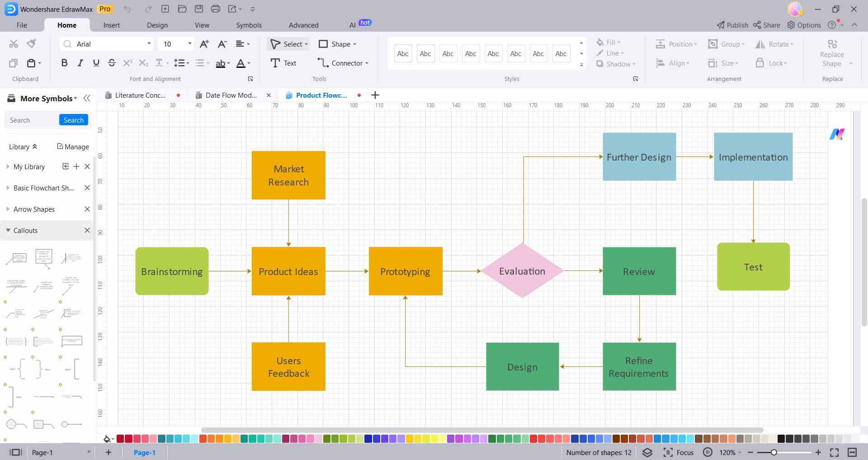This screenshot has height=460, width=868.
Task: Select the Evaluation diamond shape
Action: point(522,271)
